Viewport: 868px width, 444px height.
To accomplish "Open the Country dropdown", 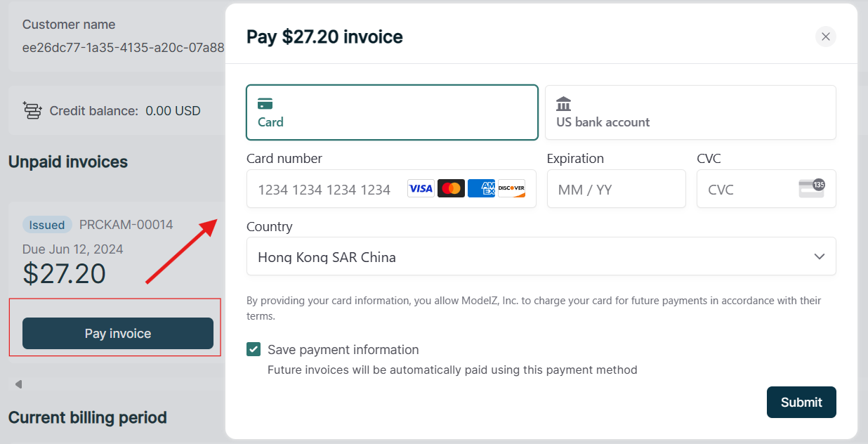I will click(541, 257).
